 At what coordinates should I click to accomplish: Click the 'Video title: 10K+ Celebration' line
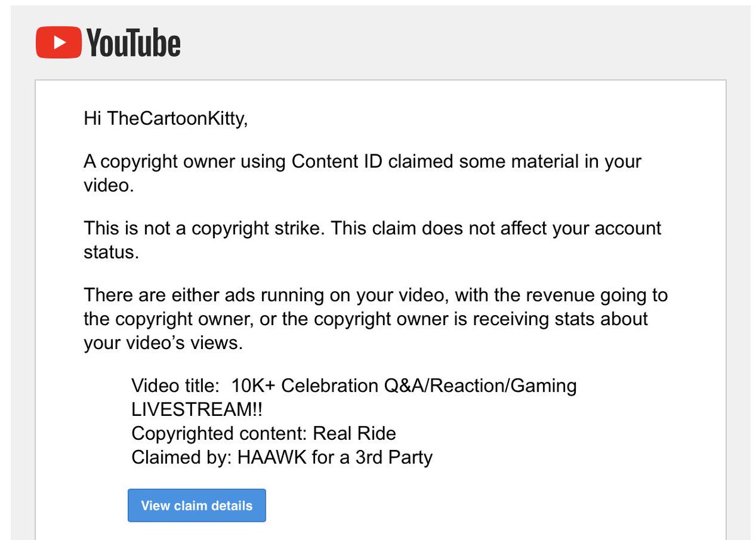[353, 386]
